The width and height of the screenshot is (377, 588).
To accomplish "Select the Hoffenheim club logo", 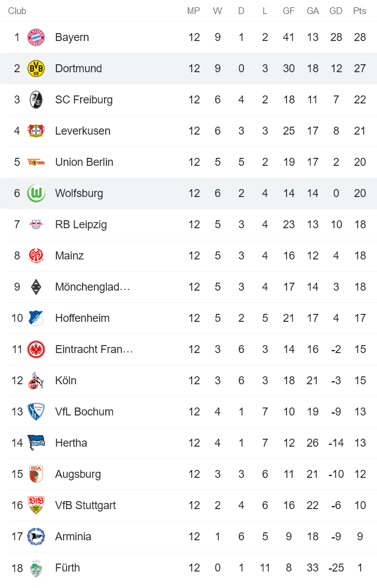I will [x=36, y=318].
